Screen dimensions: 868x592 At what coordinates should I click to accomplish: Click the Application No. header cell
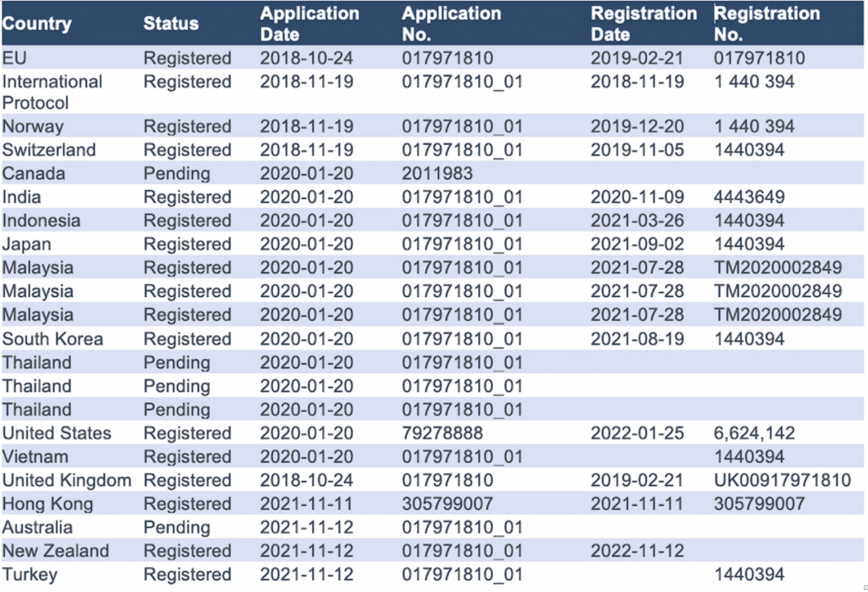point(452,24)
